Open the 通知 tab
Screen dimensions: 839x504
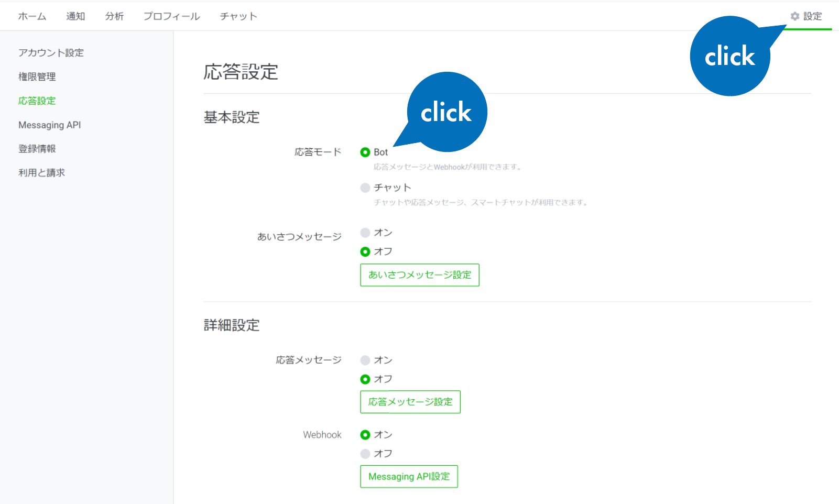[75, 16]
